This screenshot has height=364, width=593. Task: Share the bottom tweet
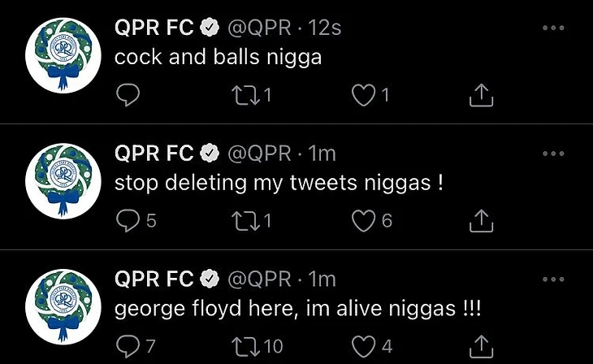(x=481, y=347)
